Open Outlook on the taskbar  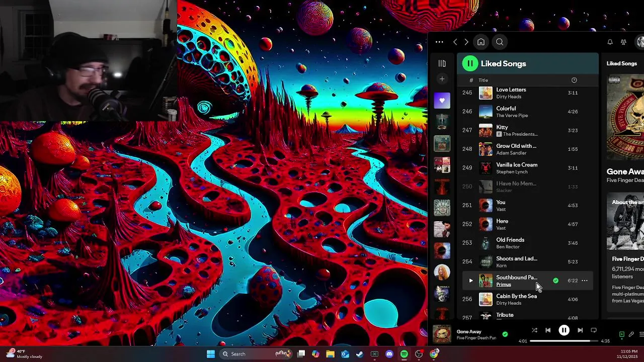(345, 354)
